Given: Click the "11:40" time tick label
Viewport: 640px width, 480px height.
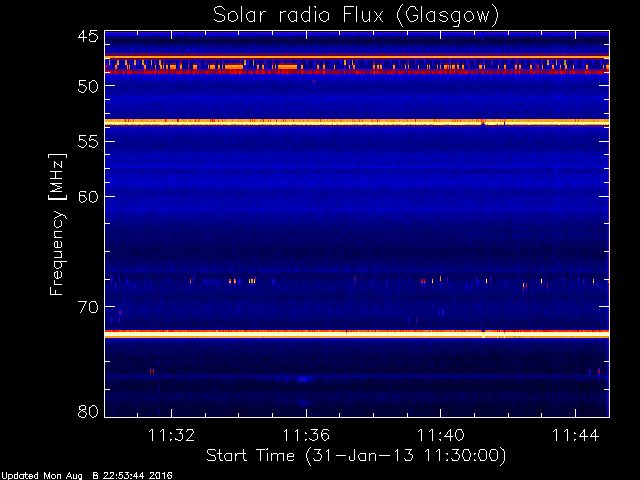Looking at the screenshot, I should click(x=440, y=435).
